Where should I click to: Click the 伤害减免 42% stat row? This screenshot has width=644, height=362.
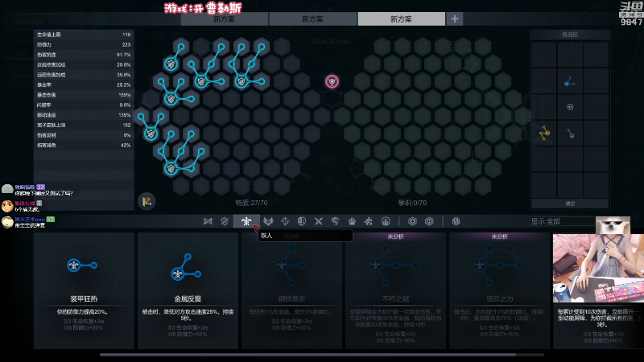coord(84,146)
